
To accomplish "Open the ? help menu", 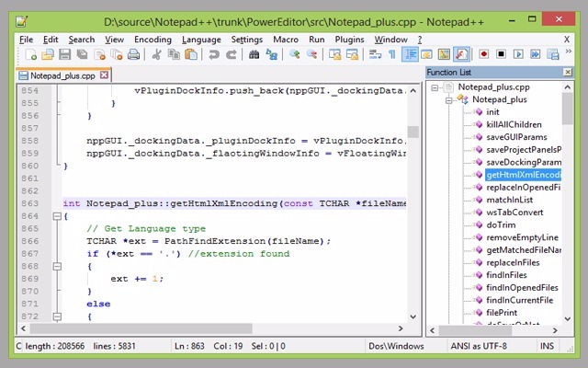I will click(420, 40).
